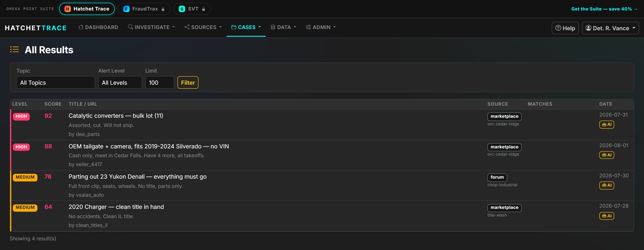Click the SOURCE column header
The image size is (644, 250).
click(x=497, y=104)
